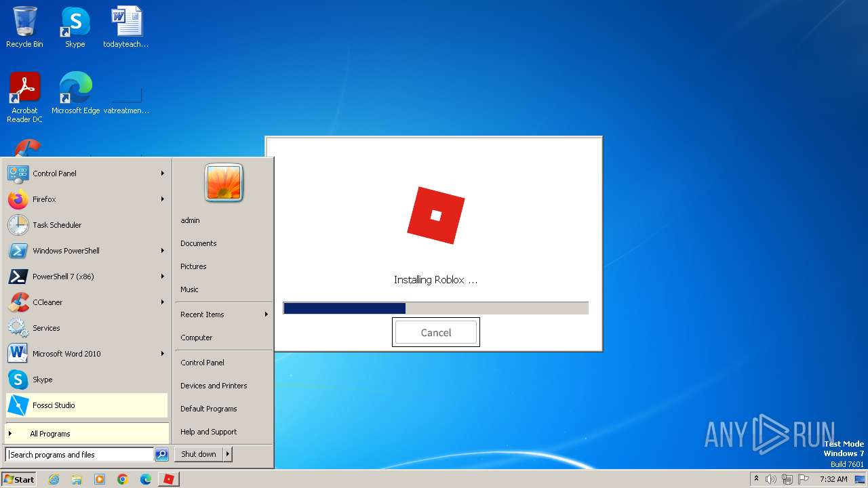This screenshot has height=488, width=868.
Task: Open Pictures from the Start menu
Action: point(193,266)
